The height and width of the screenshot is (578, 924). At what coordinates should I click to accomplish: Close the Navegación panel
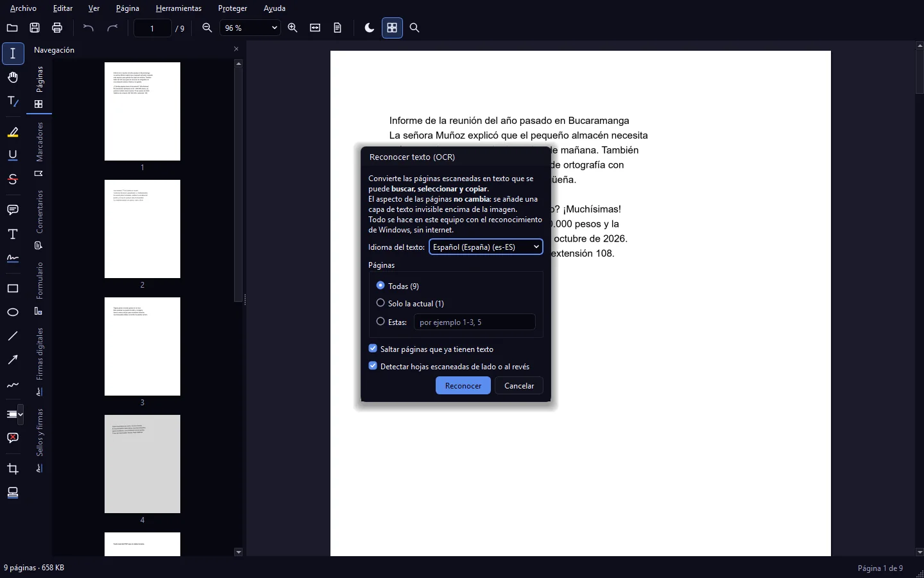point(236,49)
